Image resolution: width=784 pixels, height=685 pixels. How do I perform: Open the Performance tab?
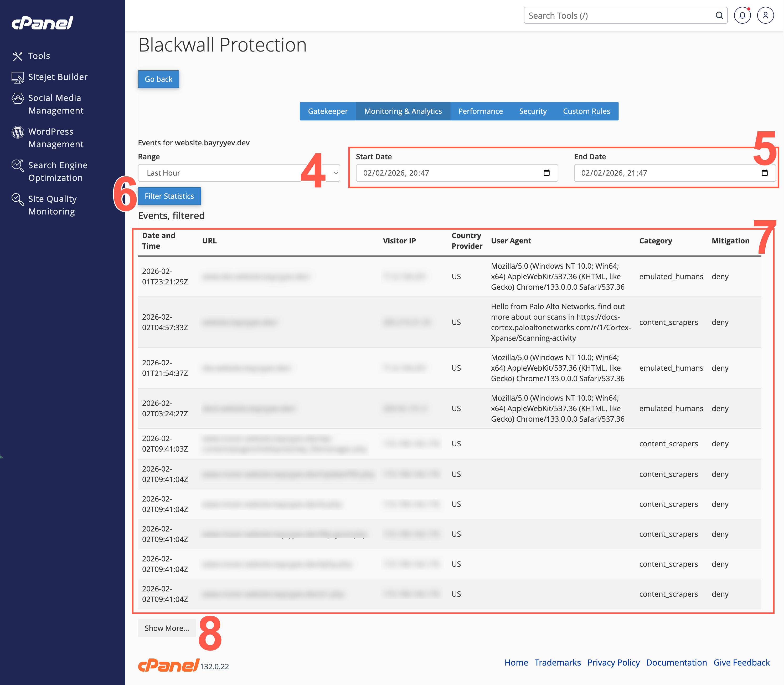click(480, 111)
